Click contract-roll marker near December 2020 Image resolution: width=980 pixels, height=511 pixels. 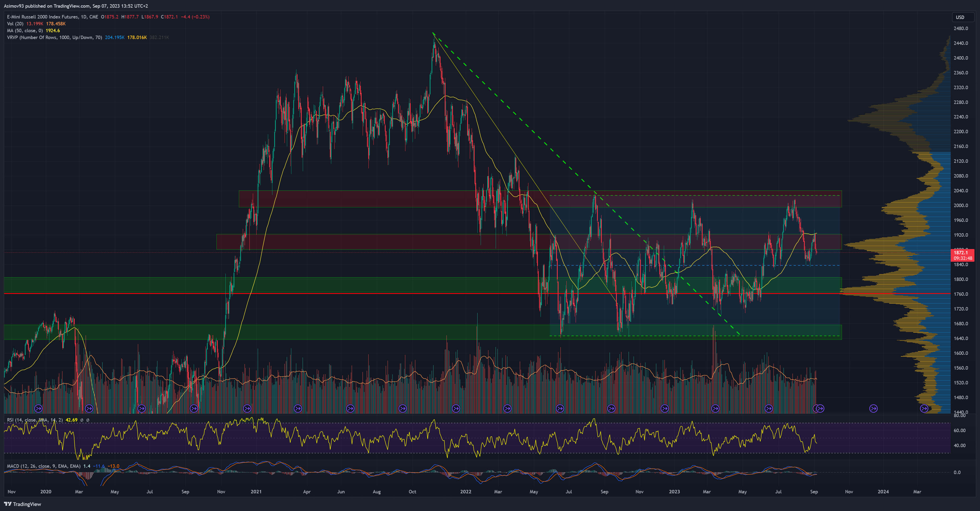[x=247, y=408]
